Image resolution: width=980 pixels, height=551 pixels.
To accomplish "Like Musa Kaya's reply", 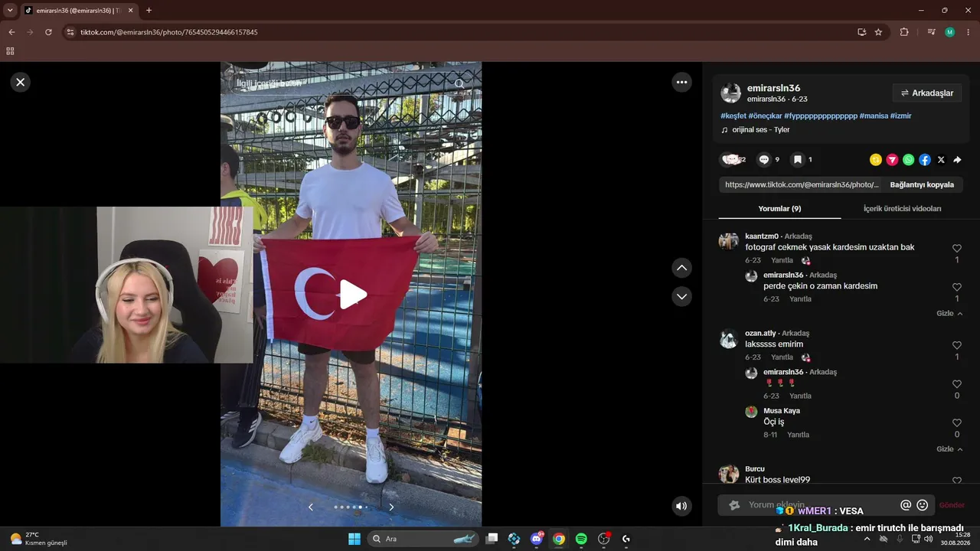I will (x=957, y=423).
